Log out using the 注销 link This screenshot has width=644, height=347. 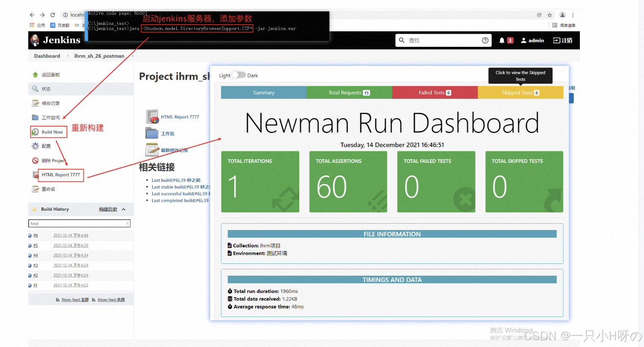563,41
